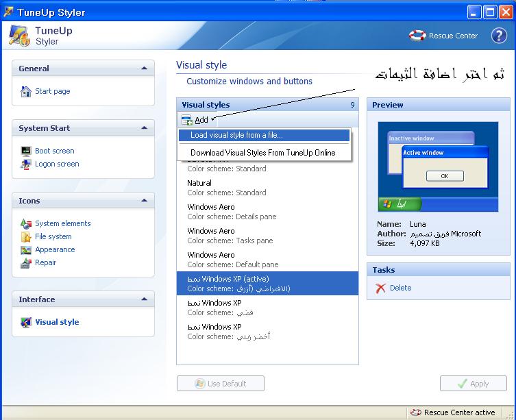The image size is (516, 420).
Task: Open the Boot screen link
Action: [x=55, y=151]
